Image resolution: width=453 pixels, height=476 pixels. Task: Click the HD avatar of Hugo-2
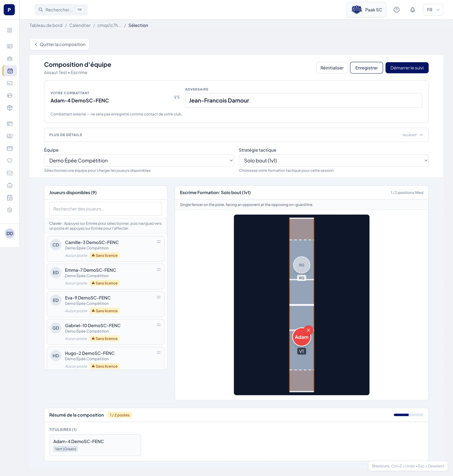click(x=56, y=356)
